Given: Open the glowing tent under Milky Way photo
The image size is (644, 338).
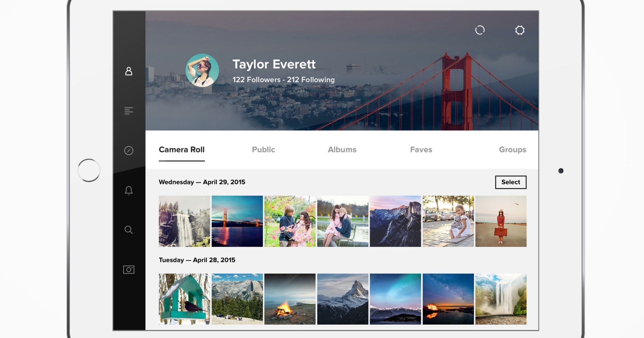Looking at the screenshot, I should coord(448,299).
